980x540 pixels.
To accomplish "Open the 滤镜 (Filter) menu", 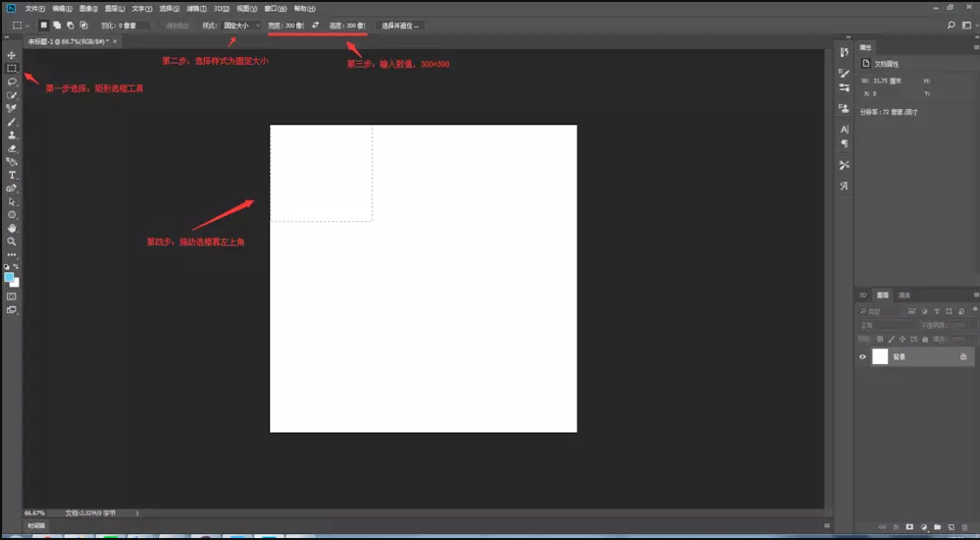I will coord(196,9).
